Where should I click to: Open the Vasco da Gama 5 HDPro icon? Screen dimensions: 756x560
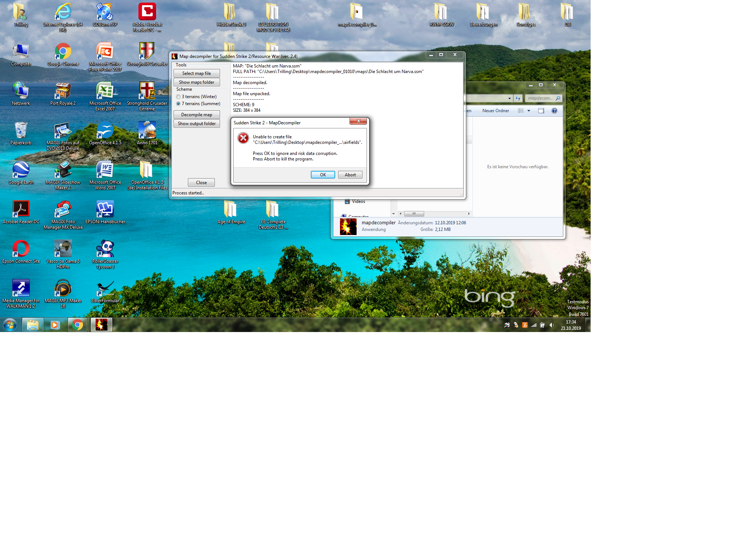(63, 254)
